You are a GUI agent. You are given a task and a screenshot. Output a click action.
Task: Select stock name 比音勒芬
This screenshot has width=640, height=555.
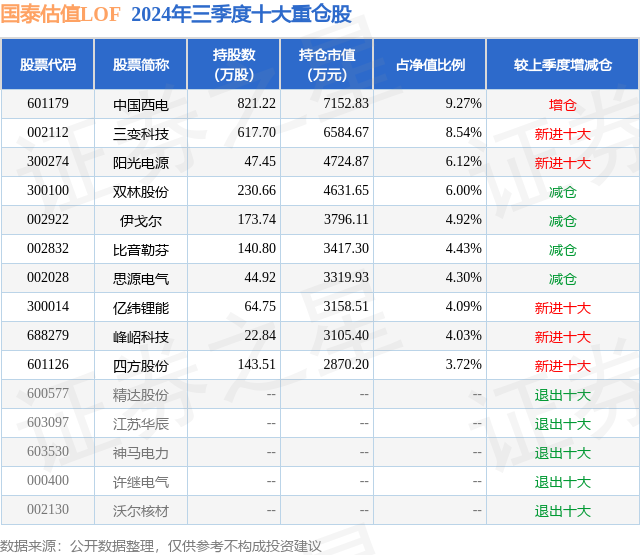tap(141, 250)
